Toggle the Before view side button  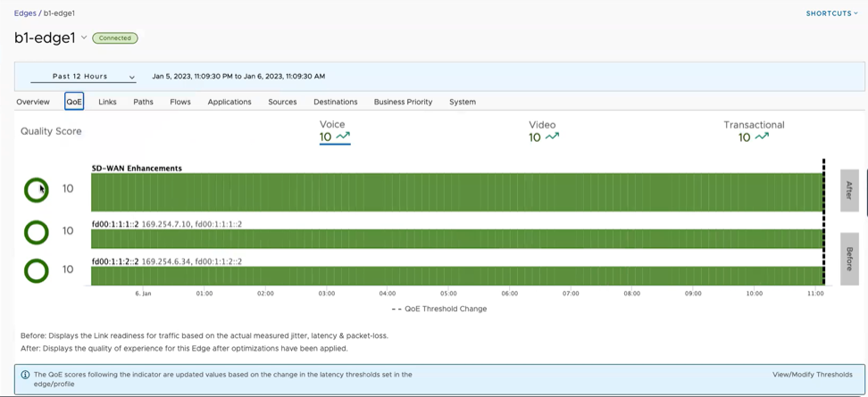[849, 259]
